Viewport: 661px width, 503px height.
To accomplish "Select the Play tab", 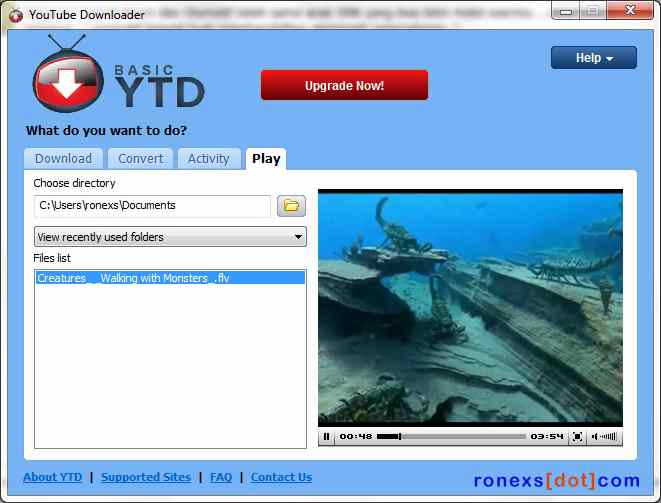I will click(x=266, y=159).
